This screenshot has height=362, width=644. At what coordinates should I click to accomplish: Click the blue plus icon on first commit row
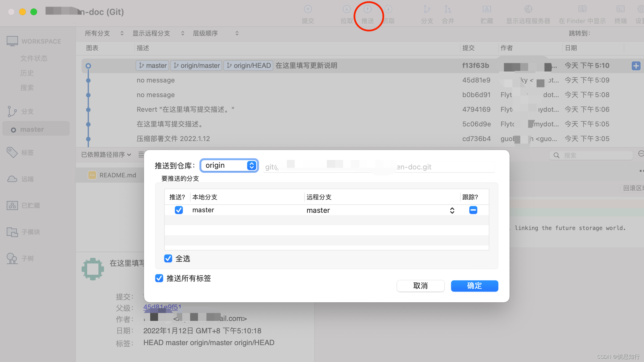point(636,66)
